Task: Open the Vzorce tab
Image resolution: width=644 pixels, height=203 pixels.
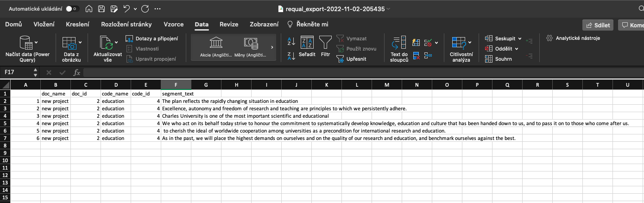Action: tap(174, 25)
